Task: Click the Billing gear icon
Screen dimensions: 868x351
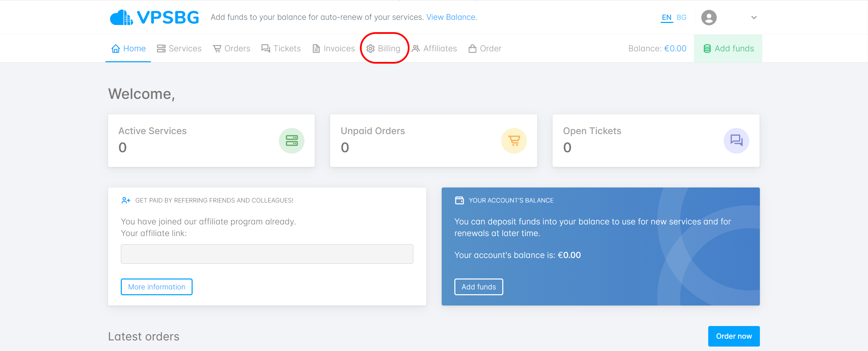Action: tap(371, 49)
